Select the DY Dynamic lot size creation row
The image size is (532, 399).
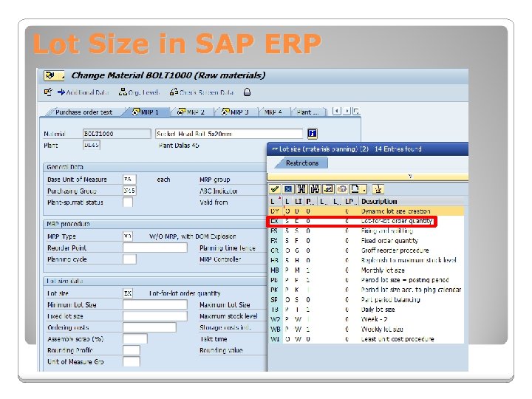tap(366, 211)
